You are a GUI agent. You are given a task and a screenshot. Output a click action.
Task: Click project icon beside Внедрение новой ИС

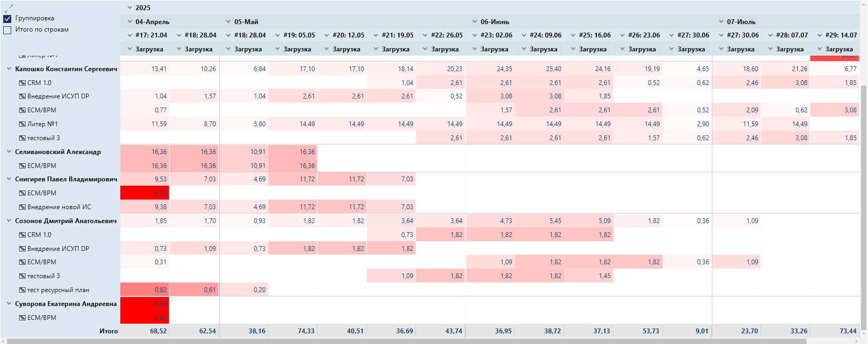click(x=22, y=207)
